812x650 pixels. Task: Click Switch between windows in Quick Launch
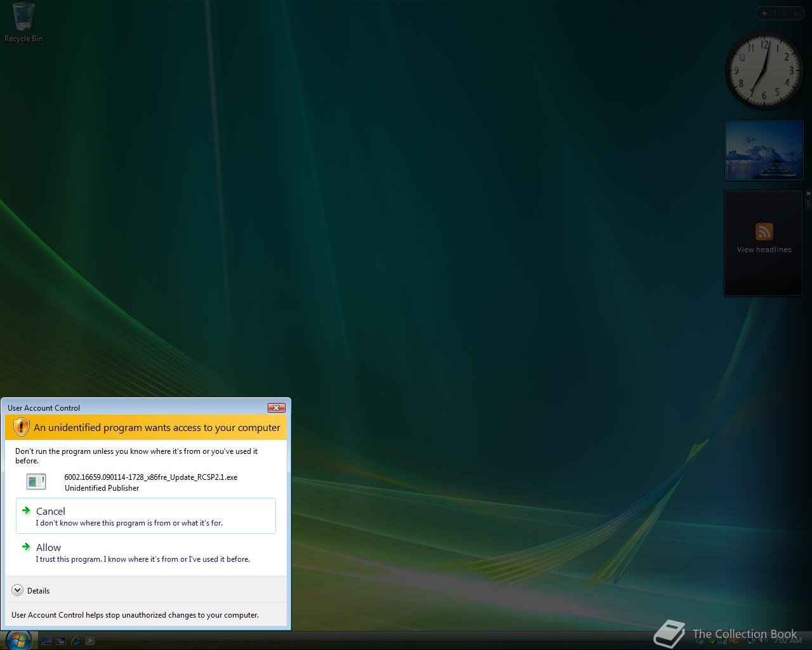(x=61, y=641)
